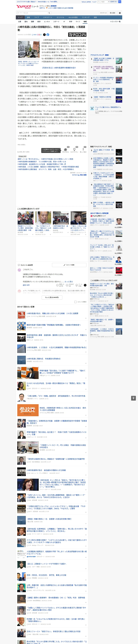Screen dimensions: 138x644
Task: Select the 速報 tab
Action: coord(28,17)
